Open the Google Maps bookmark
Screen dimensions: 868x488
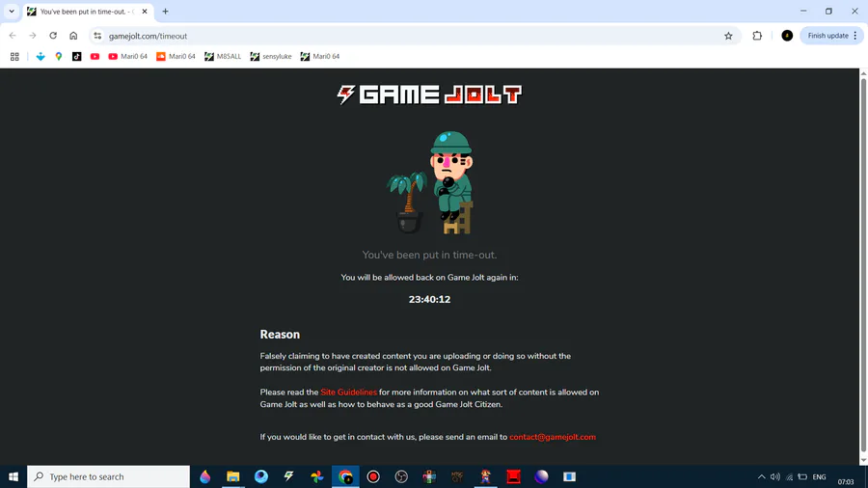[59, 57]
